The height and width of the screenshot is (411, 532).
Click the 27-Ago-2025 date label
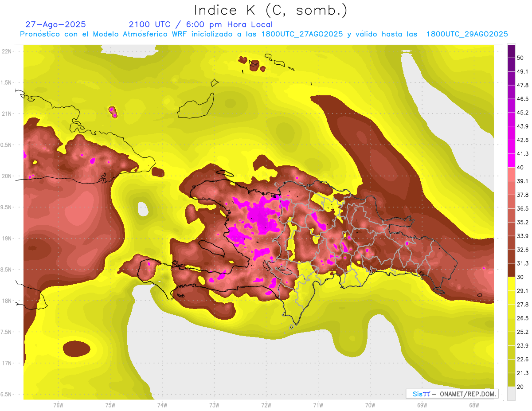pos(55,24)
